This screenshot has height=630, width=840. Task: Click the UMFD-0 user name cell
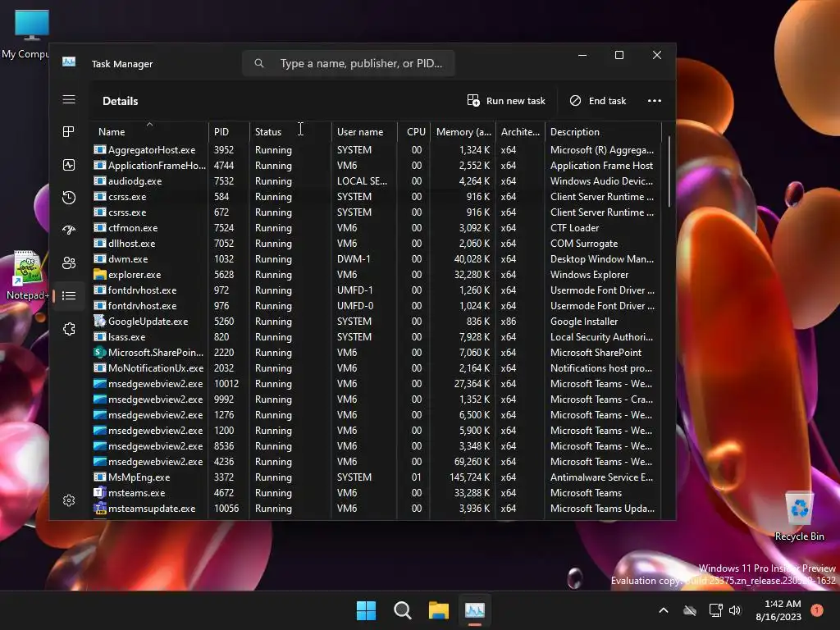pyautogui.click(x=355, y=305)
